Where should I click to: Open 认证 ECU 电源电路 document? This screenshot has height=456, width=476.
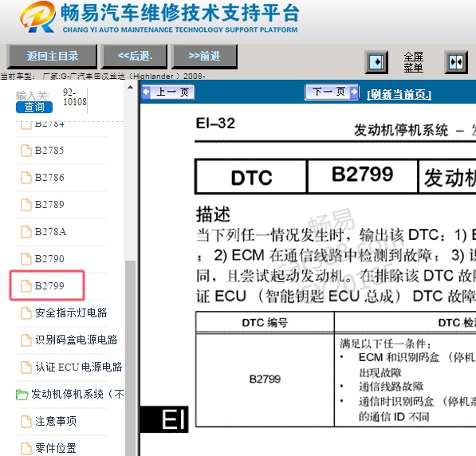pos(79,367)
